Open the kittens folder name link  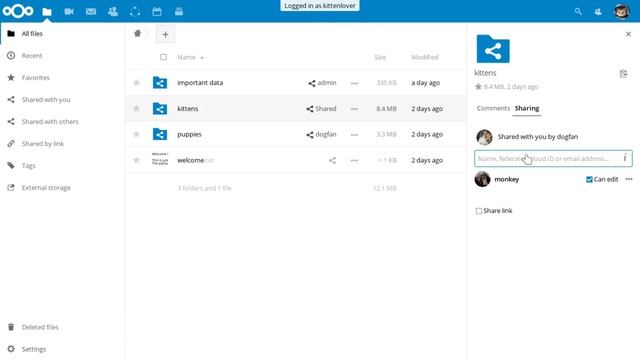pyautogui.click(x=187, y=109)
